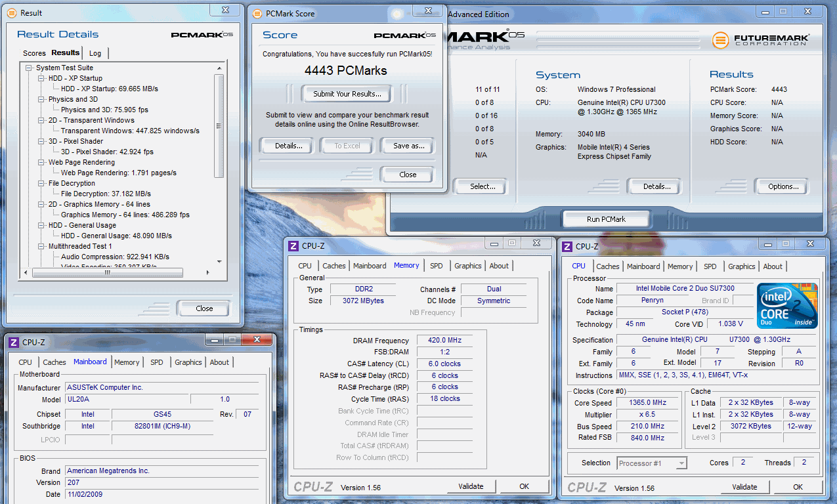Click the Futuremark Corporation logo

pyautogui.click(x=761, y=40)
